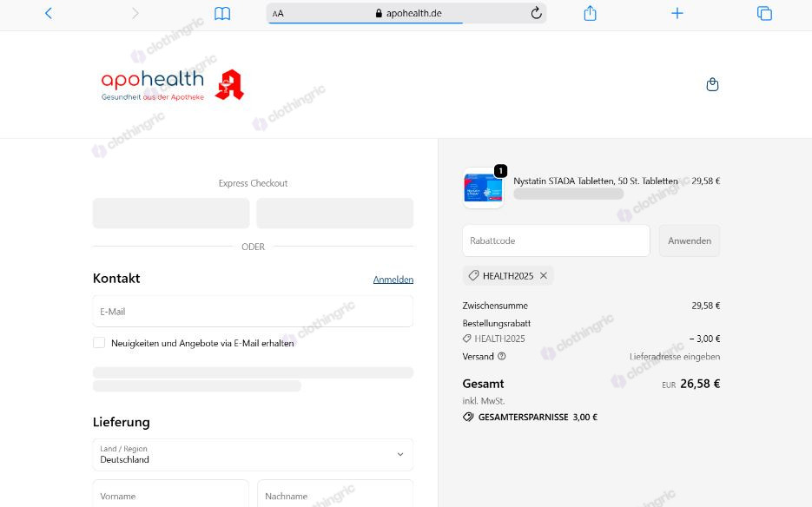
Task: Click the Nystatin STADA product thumbnail
Action: coord(483,188)
